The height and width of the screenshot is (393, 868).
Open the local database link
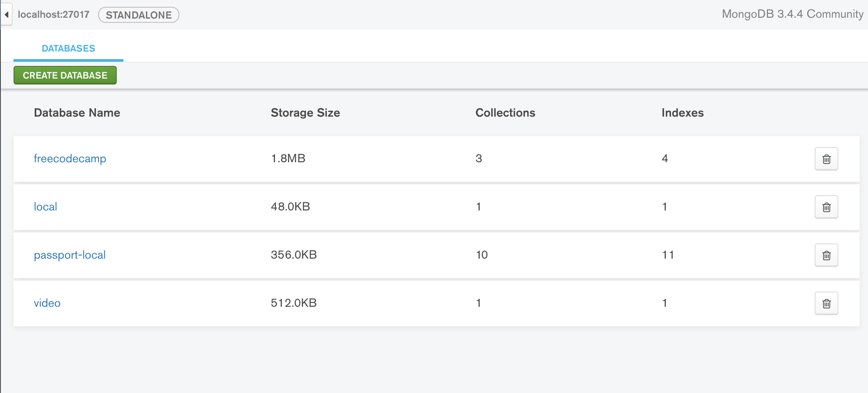coord(45,207)
